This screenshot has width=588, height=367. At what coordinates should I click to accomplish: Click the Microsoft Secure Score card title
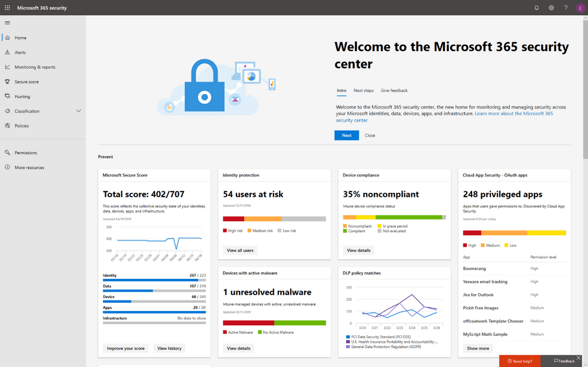(125, 175)
